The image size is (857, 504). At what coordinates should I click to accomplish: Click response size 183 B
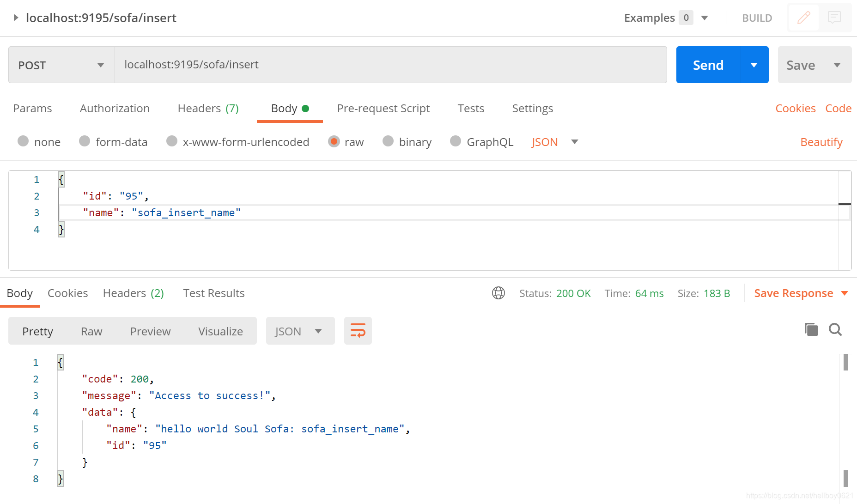pyautogui.click(x=717, y=293)
